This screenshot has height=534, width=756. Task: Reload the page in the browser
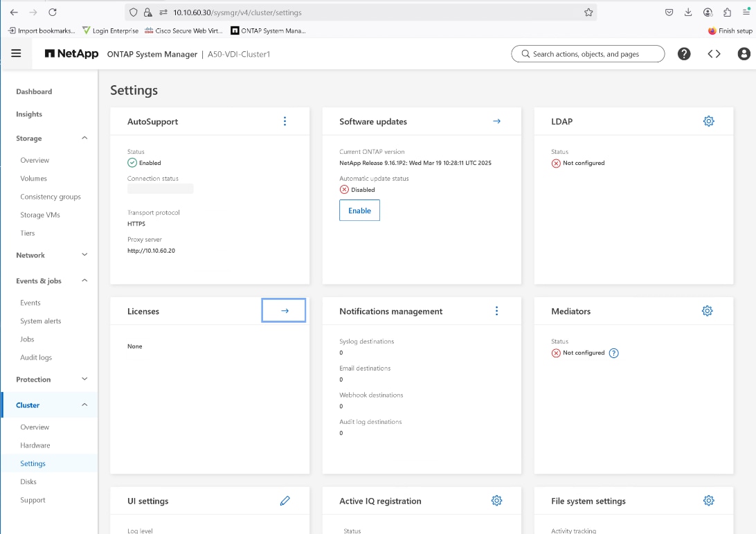point(53,12)
